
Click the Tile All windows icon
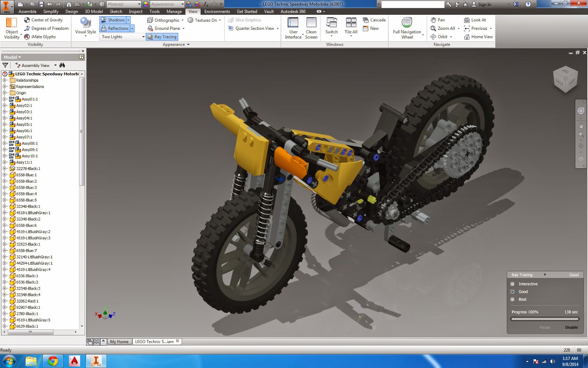pos(351,23)
